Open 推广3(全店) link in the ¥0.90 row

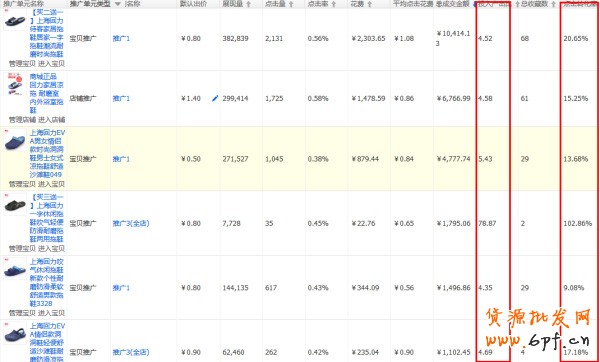tap(131, 352)
